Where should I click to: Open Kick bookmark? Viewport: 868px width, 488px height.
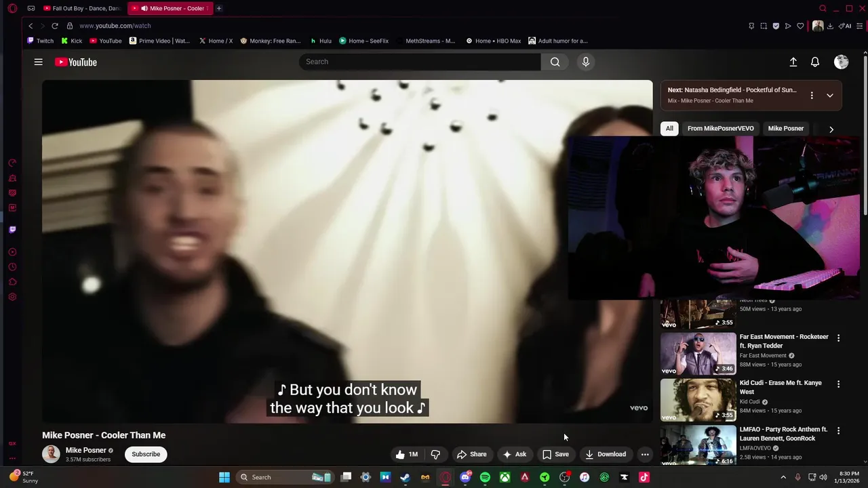pos(71,41)
